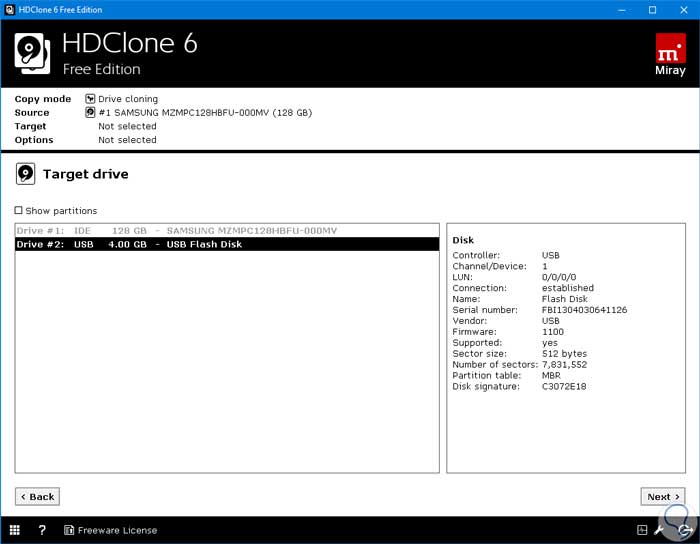Viewport: 700px width, 544px height.
Task: Return to previous step with Back
Action: click(x=38, y=496)
